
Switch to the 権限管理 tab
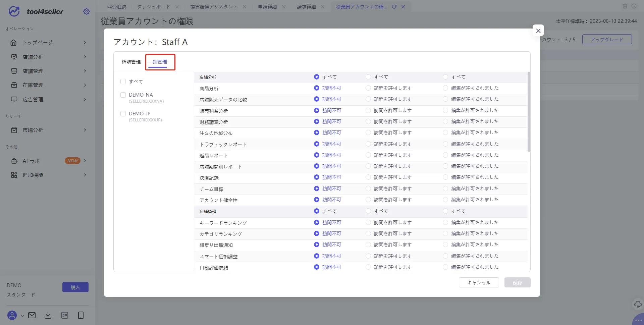(131, 62)
